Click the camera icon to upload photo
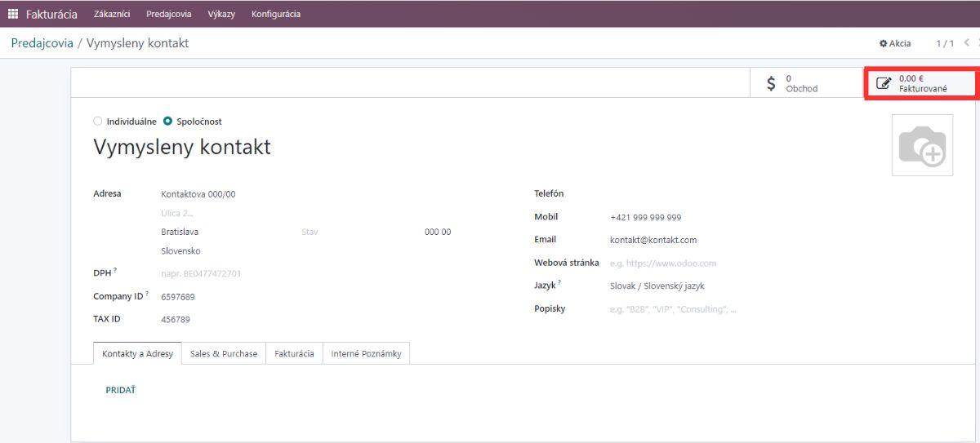 point(921,146)
